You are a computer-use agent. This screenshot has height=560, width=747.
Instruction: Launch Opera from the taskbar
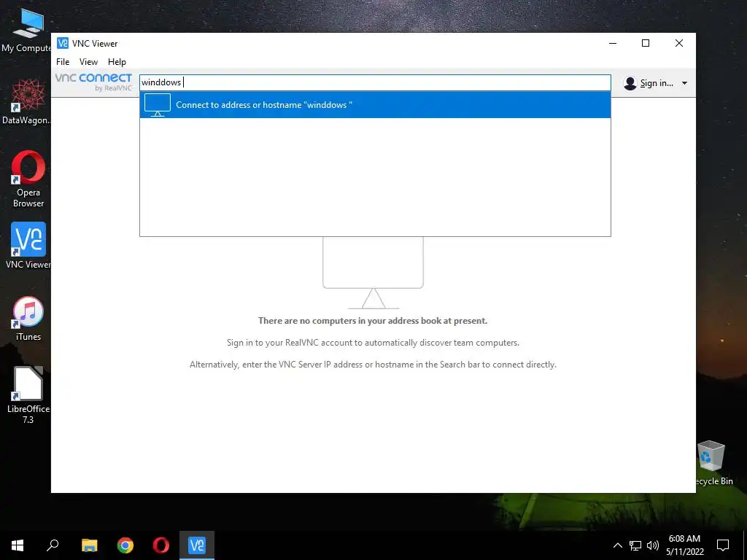coord(161,545)
